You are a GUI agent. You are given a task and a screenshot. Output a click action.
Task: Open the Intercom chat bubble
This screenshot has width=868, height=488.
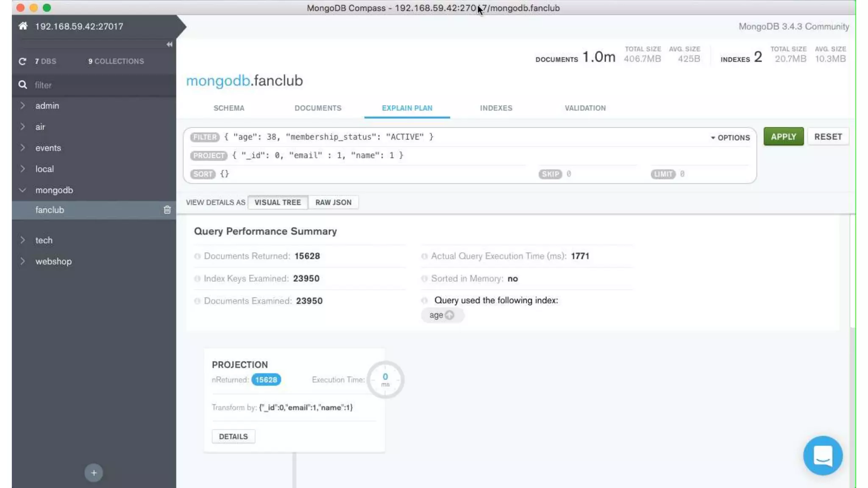click(x=823, y=455)
